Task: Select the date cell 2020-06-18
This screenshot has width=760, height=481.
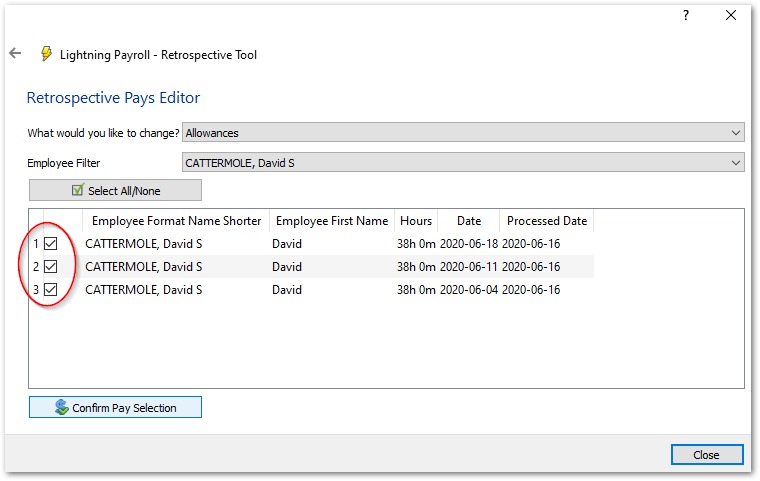Action: point(469,243)
